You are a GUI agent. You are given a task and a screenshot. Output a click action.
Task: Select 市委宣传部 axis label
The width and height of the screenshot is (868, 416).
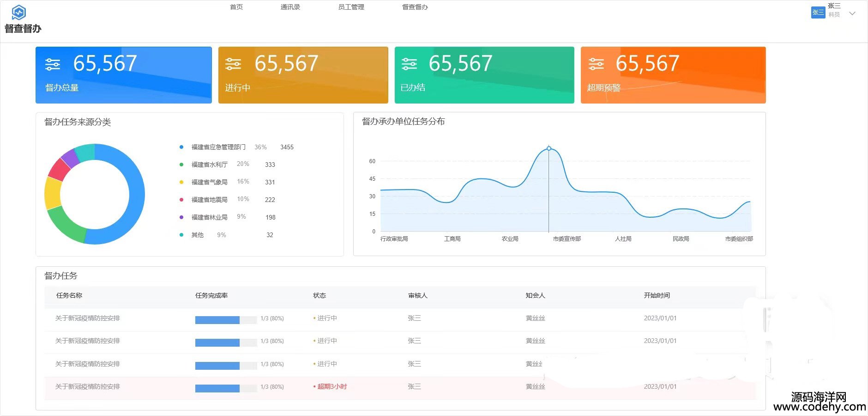567,239
